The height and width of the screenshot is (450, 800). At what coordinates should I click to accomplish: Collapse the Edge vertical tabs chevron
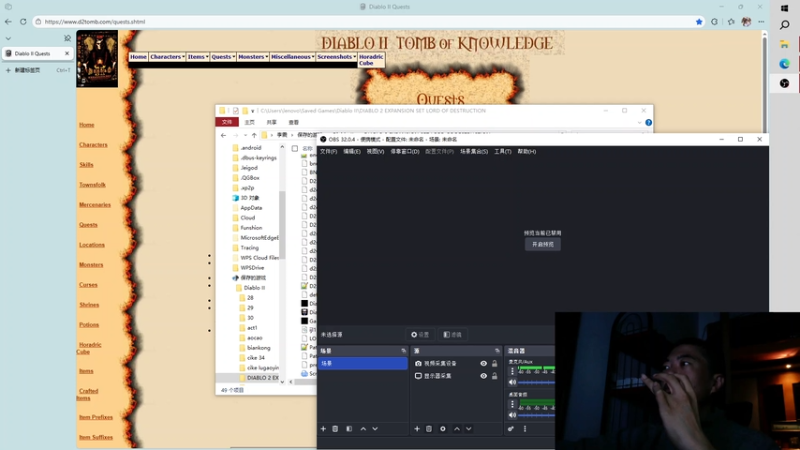pos(8,38)
